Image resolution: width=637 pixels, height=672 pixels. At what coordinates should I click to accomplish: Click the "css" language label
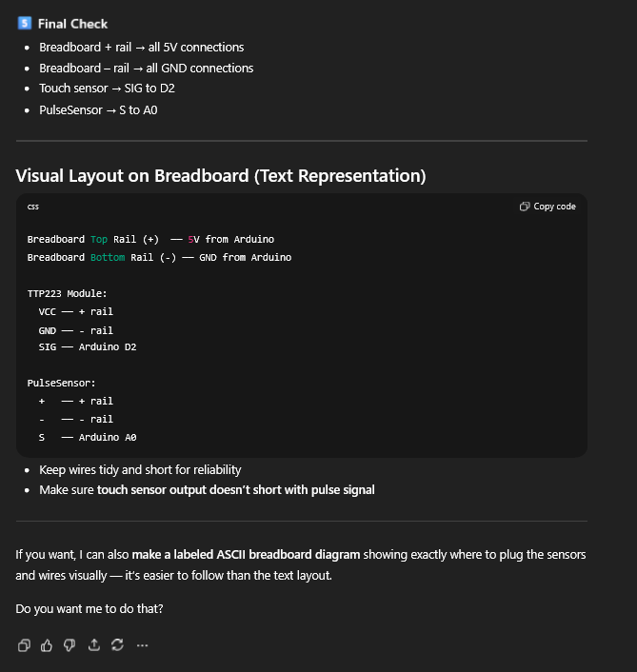(33, 207)
